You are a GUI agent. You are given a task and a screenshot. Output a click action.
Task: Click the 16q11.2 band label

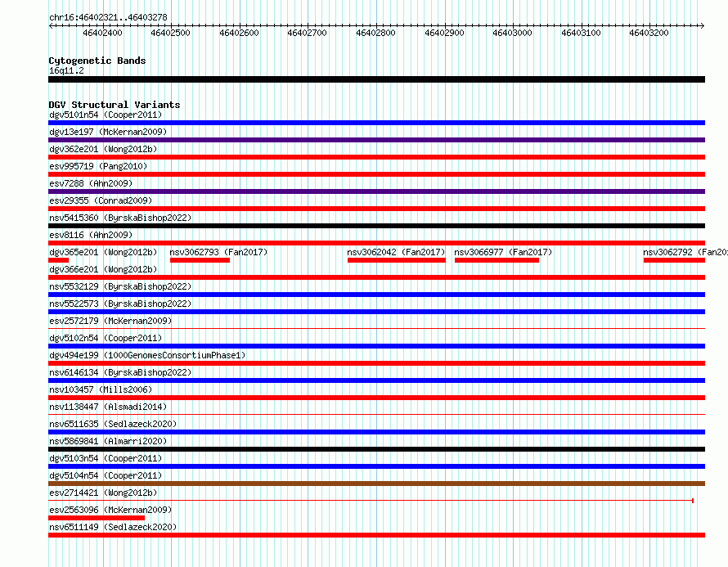[x=66, y=70]
